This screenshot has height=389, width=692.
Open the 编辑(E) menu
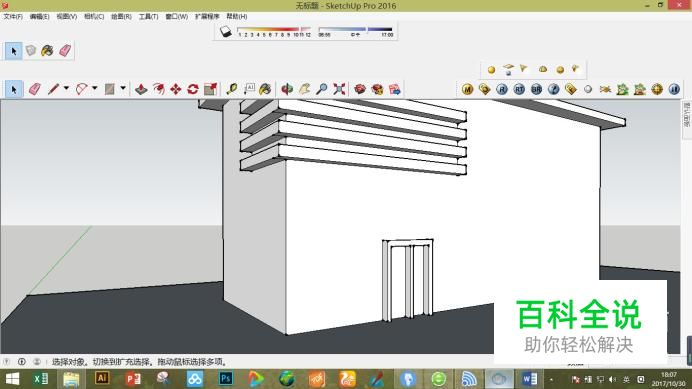pyautogui.click(x=39, y=16)
